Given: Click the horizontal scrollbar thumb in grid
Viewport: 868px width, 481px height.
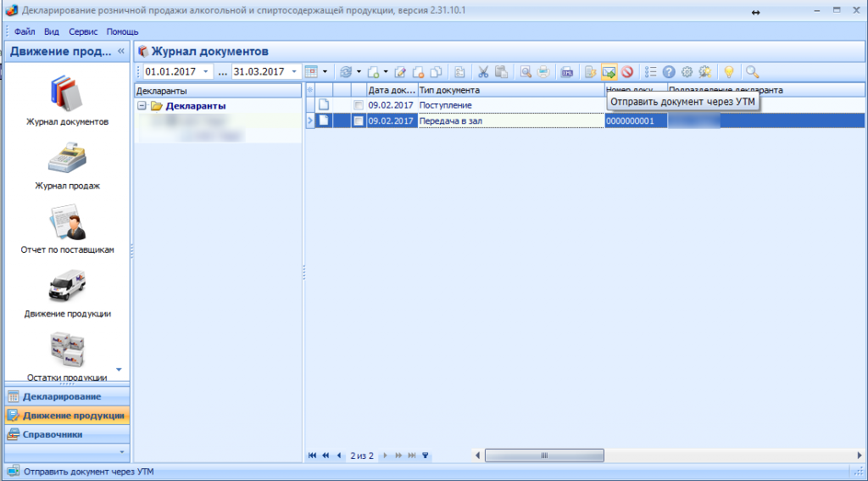Looking at the screenshot, I should [x=544, y=456].
